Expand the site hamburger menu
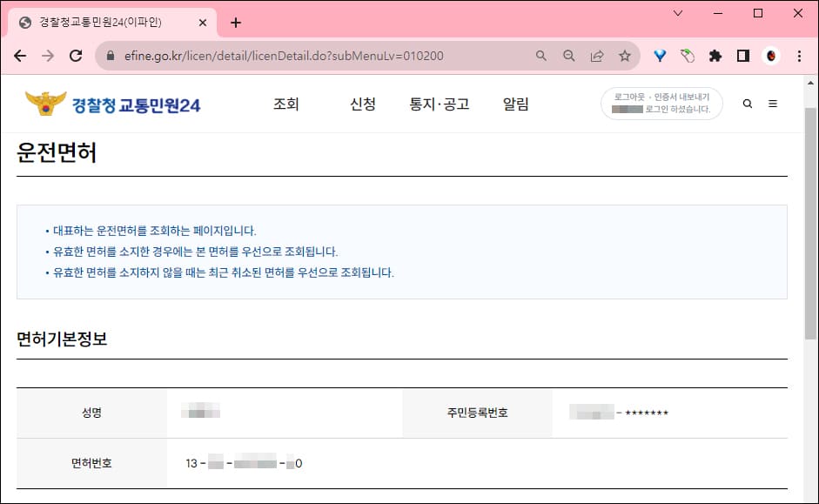Viewport: 819px width, 504px height. (773, 103)
